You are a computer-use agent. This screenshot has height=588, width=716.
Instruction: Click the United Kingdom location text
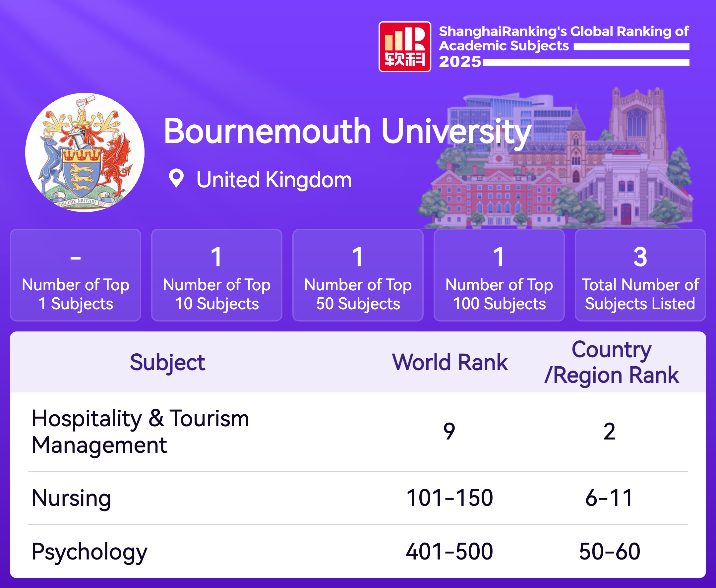(274, 180)
